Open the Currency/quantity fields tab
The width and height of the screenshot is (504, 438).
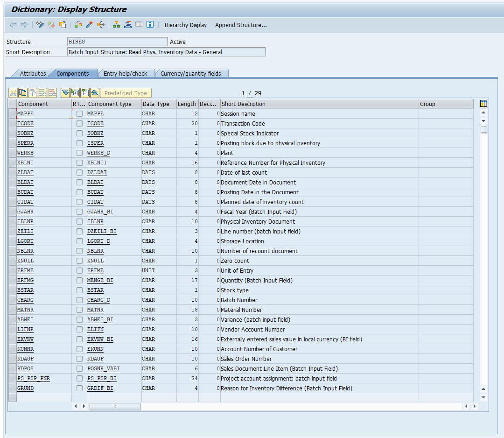click(191, 73)
